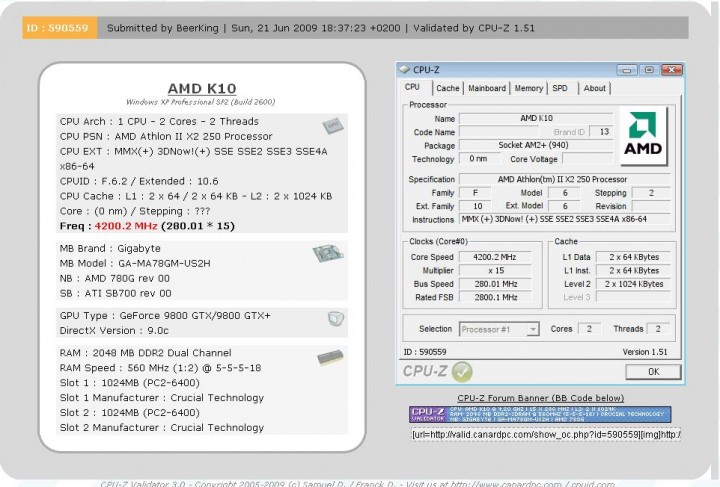Click the CPU PSN Athlon II X2 250 line
The image size is (720, 487).
166,137
